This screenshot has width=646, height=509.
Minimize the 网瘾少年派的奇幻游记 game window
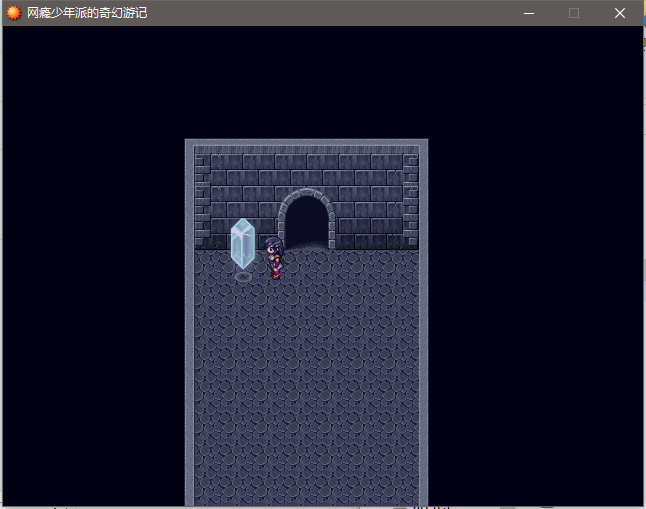tap(529, 13)
